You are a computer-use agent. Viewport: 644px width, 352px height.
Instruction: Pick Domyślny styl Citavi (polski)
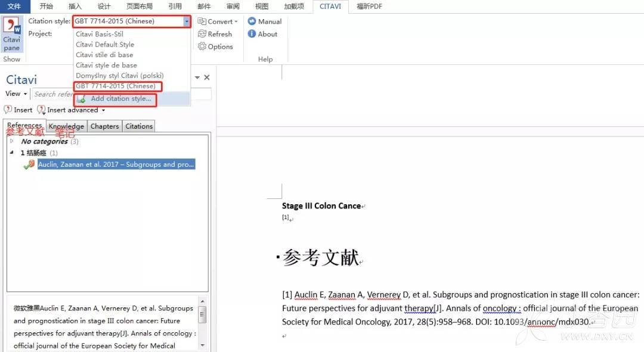(119, 76)
